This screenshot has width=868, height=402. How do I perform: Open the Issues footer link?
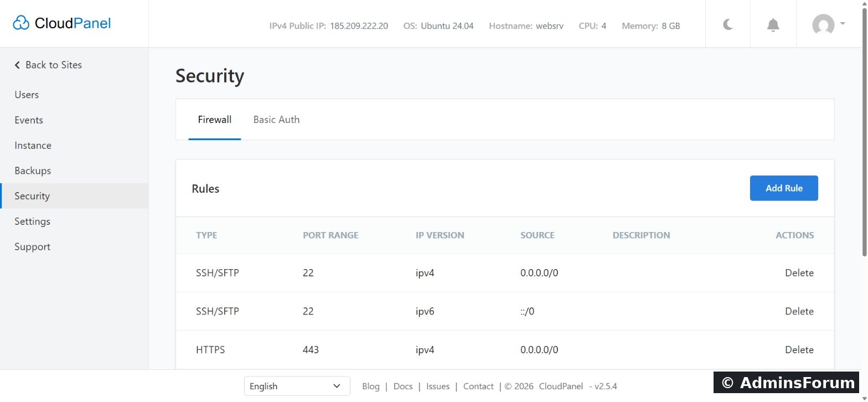click(x=438, y=386)
